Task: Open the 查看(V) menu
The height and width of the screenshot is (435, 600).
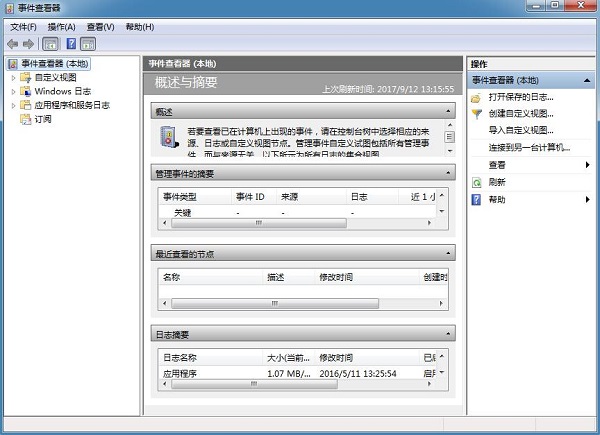Action: [x=101, y=27]
